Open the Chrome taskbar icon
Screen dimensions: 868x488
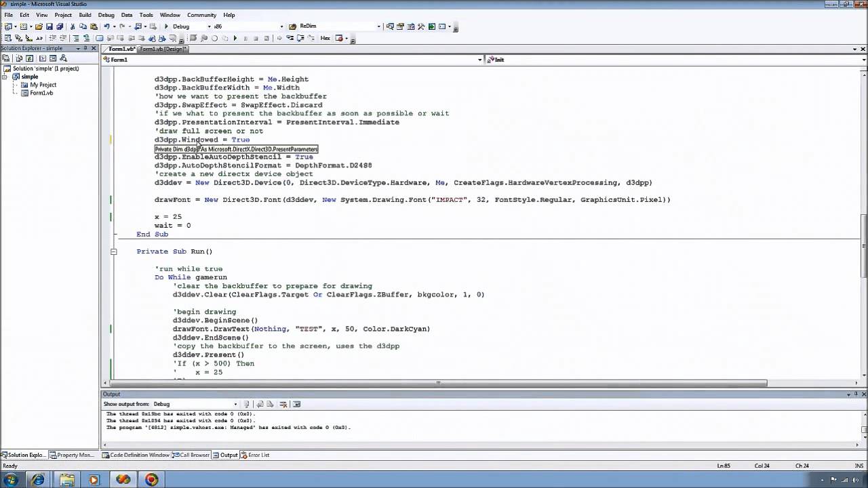click(151, 480)
